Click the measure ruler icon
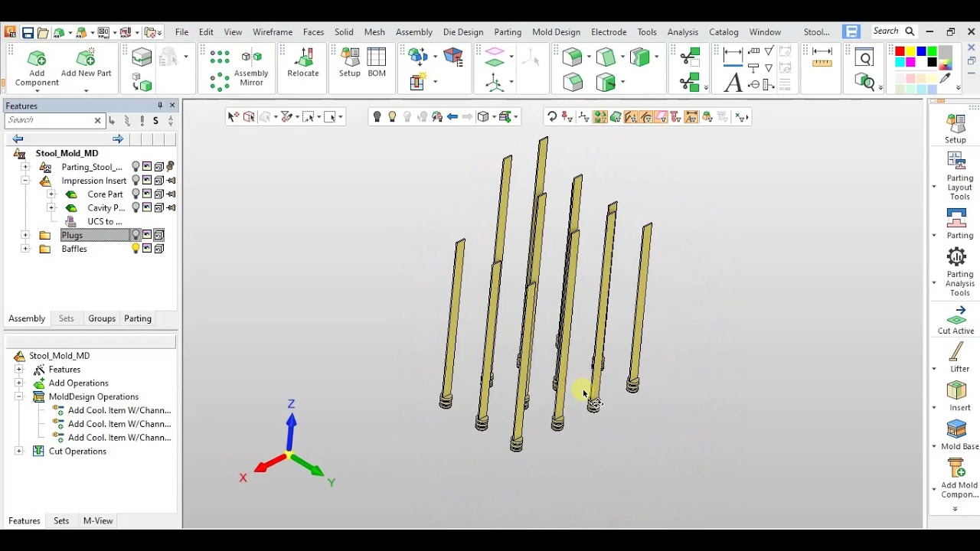The width and height of the screenshot is (980, 551). (x=822, y=57)
